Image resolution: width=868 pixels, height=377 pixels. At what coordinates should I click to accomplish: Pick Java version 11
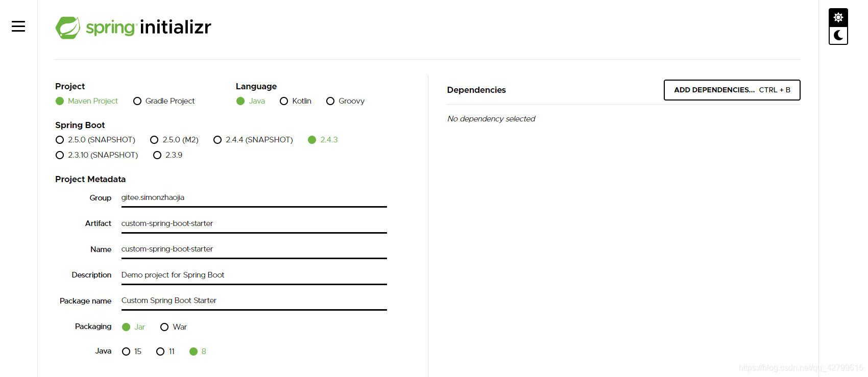click(x=165, y=351)
